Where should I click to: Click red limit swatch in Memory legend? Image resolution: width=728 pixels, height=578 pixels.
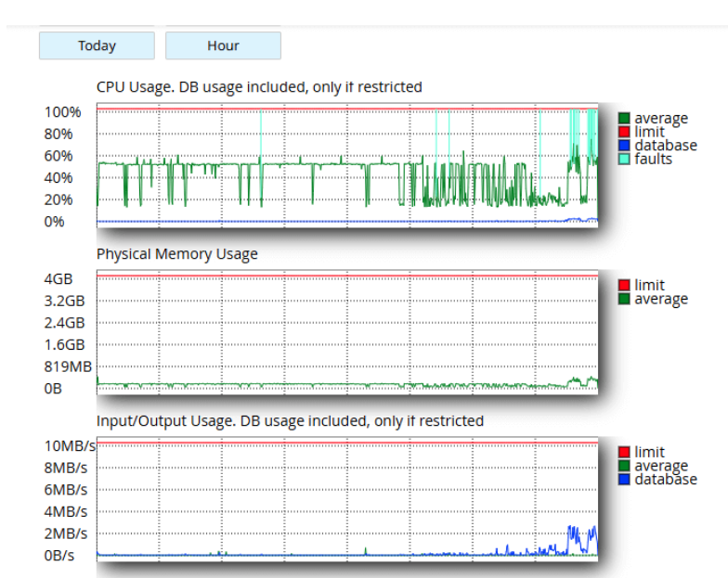coord(624,285)
